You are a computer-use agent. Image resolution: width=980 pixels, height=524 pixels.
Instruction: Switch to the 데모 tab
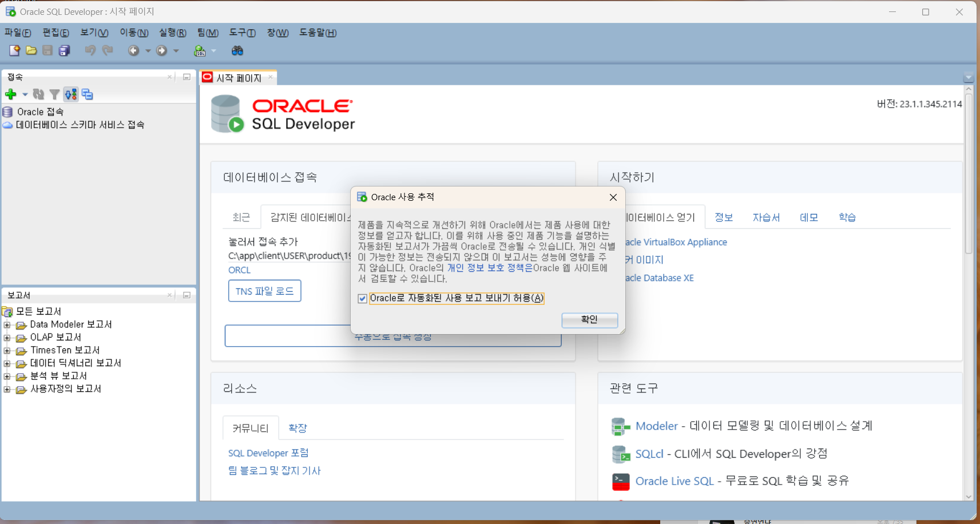click(809, 217)
